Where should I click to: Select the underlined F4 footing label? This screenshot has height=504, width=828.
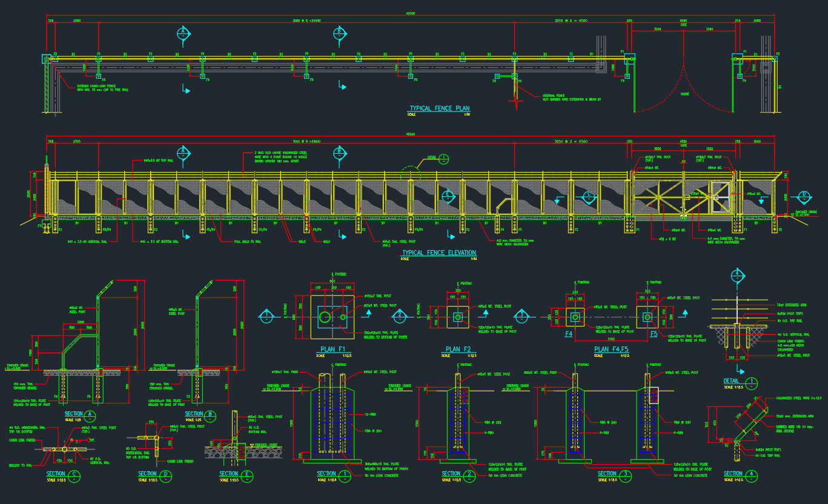[x=569, y=334]
